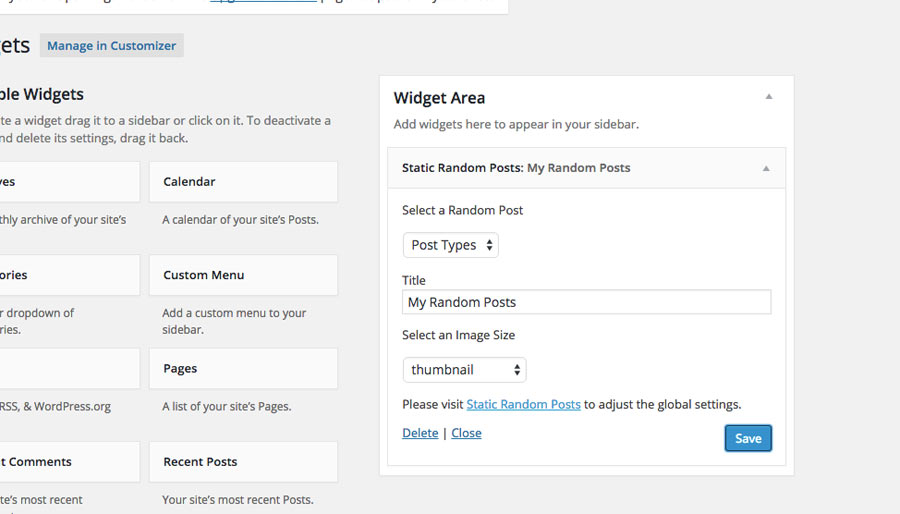Select the Pages widget tile
Screen dimensions: 900x514
(x=243, y=369)
